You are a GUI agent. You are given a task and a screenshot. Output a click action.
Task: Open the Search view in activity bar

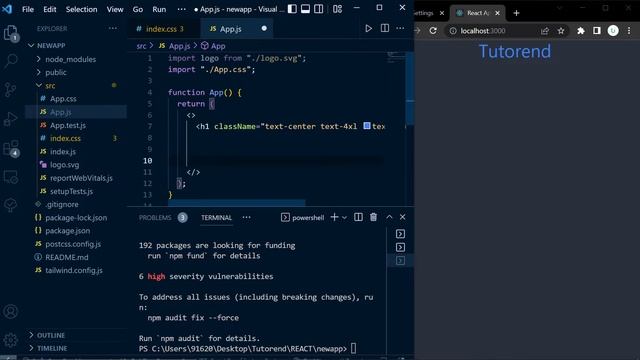(x=11, y=60)
